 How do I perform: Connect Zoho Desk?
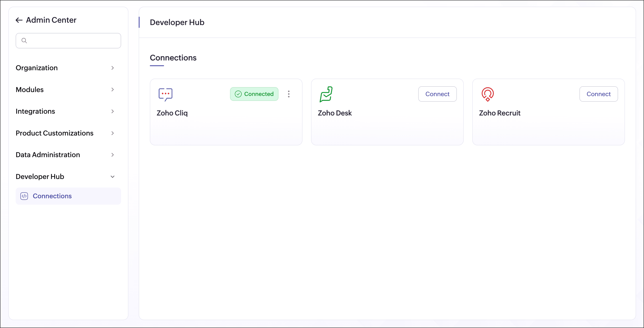[x=437, y=94]
